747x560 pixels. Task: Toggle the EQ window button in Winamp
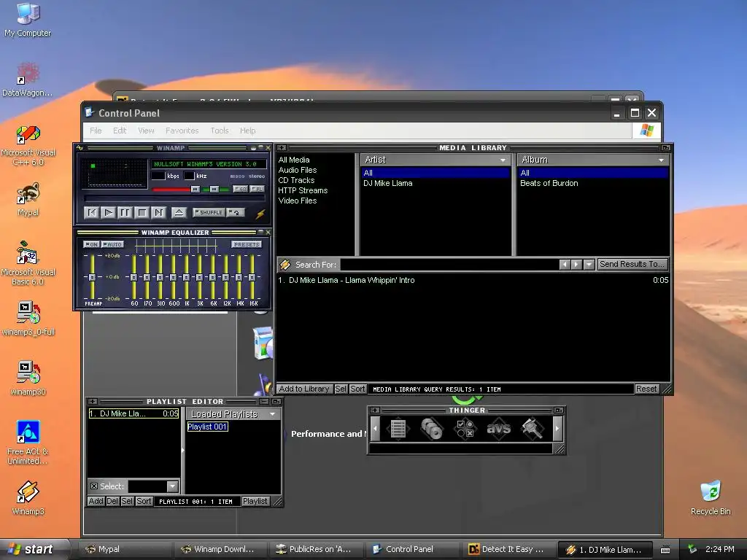click(x=241, y=189)
